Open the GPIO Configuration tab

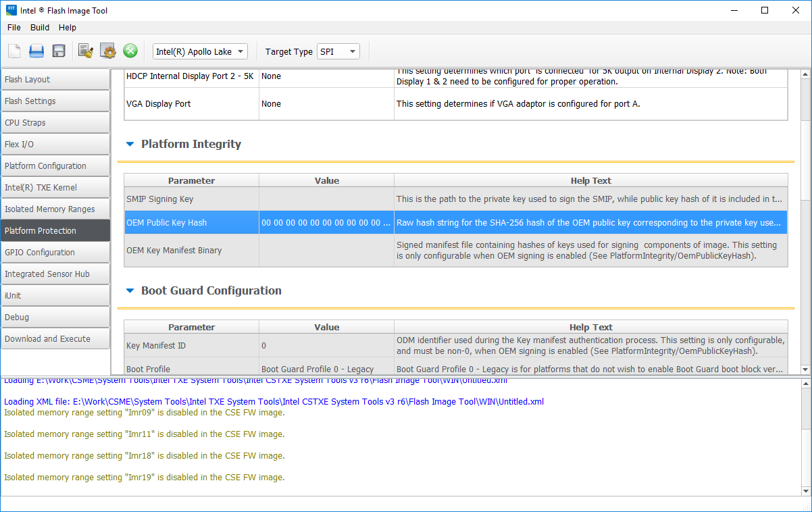coord(55,253)
